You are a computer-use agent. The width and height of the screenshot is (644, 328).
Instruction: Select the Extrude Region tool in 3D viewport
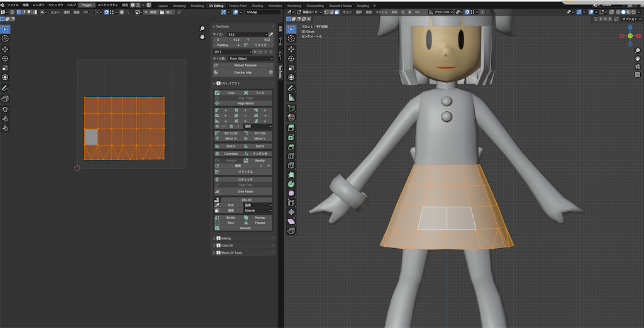(x=291, y=128)
